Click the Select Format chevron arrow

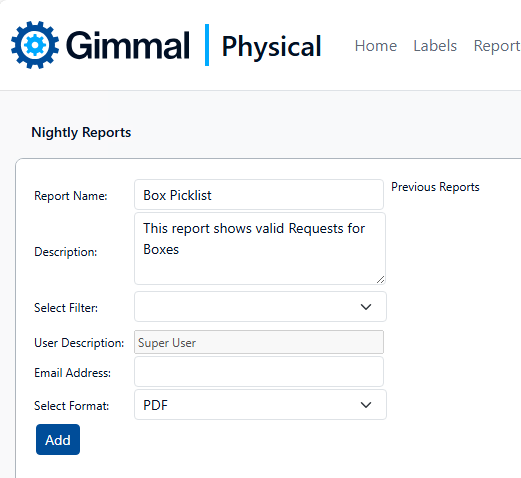pos(366,405)
